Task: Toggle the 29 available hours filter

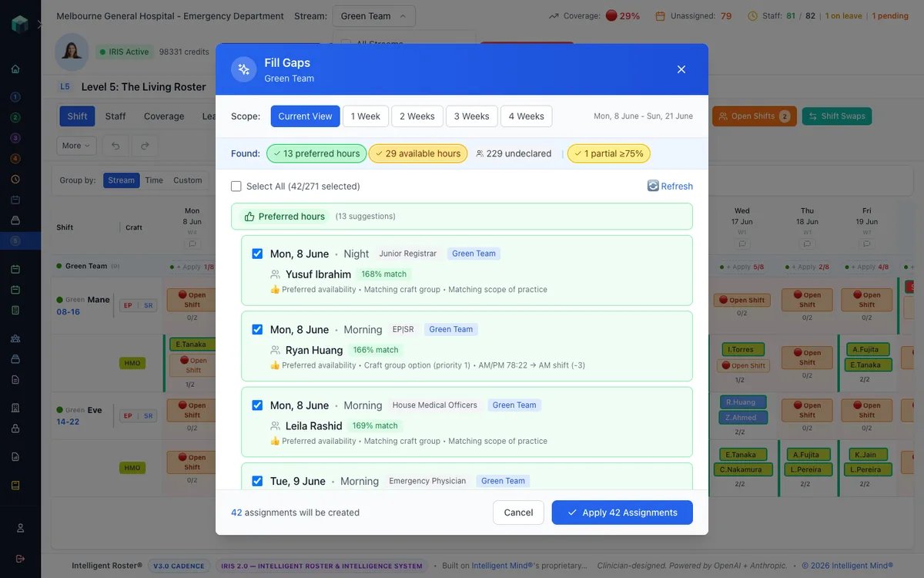Action: click(x=418, y=153)
